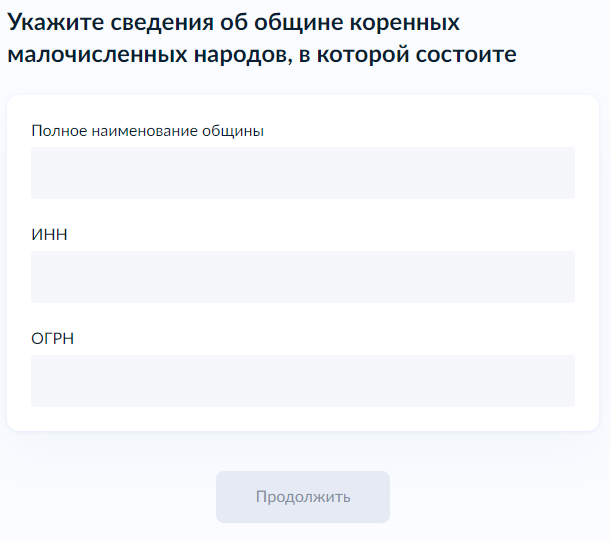This screenshot has width=610, height=540.
Task: Select the ОГРН input box
Action: tap(303, 381)
